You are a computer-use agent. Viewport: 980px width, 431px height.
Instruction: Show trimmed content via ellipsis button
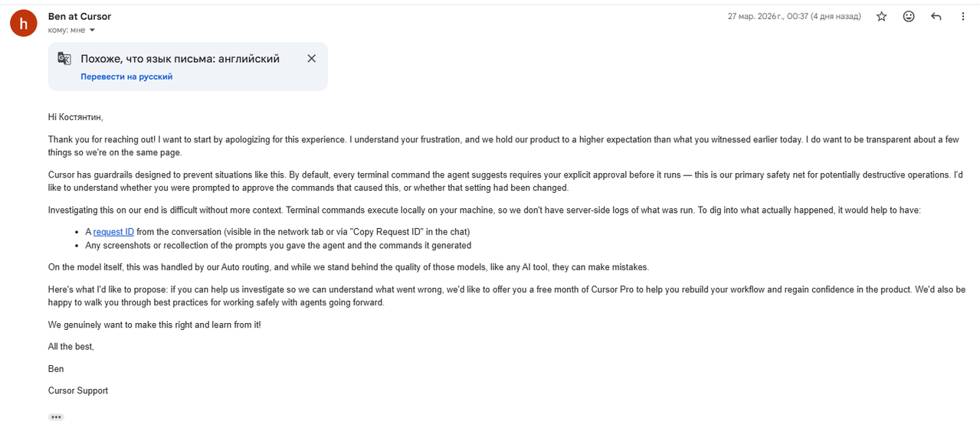tap(56, 417)
